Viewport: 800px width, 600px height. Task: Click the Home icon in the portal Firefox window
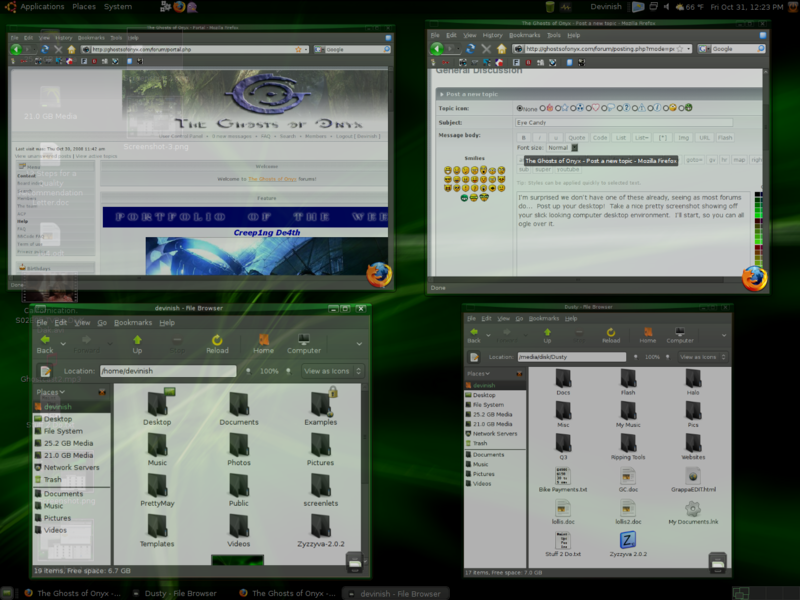[x=71, y=49]
